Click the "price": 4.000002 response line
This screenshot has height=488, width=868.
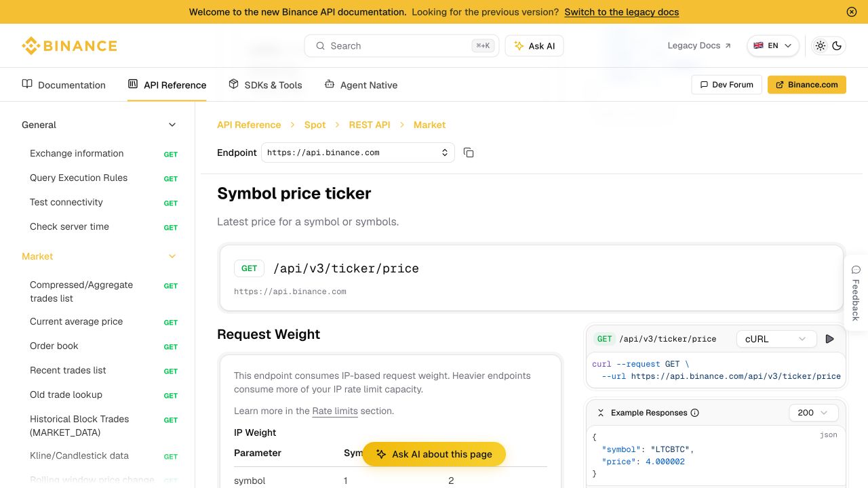pyautogui.click(x=644, y=462)
